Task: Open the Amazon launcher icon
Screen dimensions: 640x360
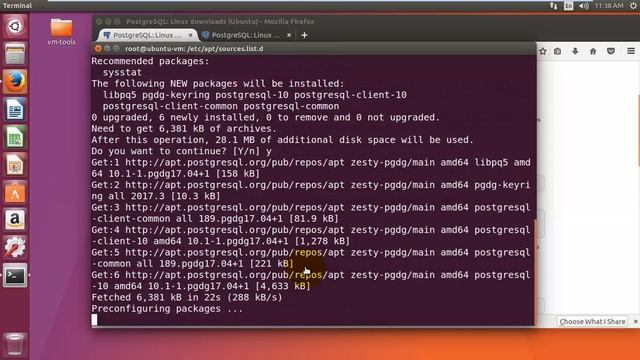Action: 15,220
